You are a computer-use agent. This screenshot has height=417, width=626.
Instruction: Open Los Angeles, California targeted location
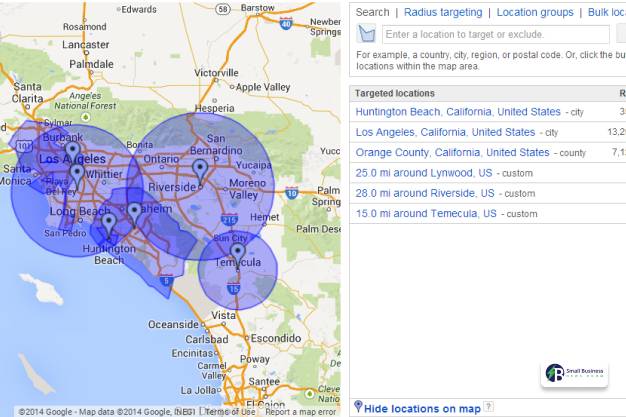click(445, 132)
